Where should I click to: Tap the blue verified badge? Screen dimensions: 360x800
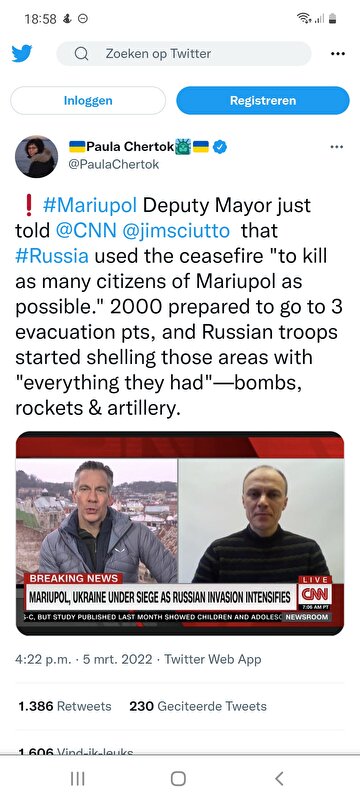click(220, 147)
